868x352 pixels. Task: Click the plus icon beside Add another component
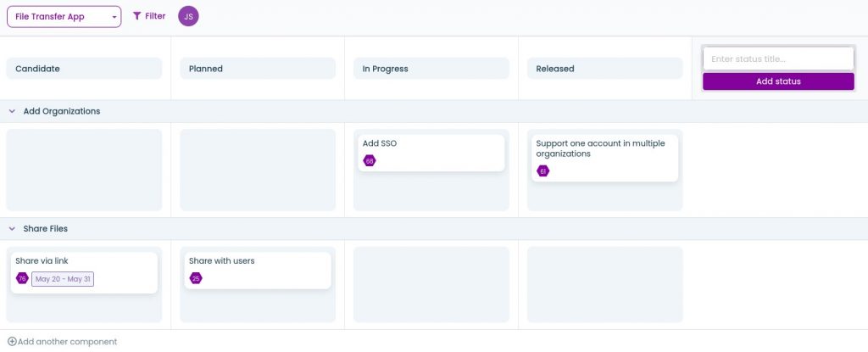pyautogui.click(x=12, y=342)
